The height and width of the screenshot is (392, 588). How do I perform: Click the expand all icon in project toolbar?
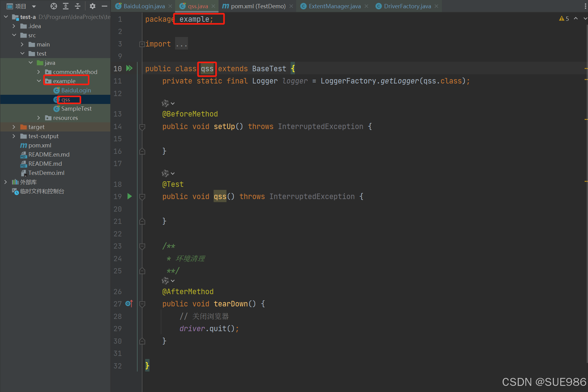66,6
